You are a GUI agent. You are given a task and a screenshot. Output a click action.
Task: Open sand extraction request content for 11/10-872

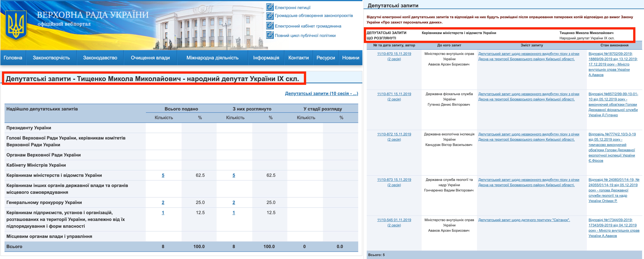pyautogui.click(x=529, y=137)
